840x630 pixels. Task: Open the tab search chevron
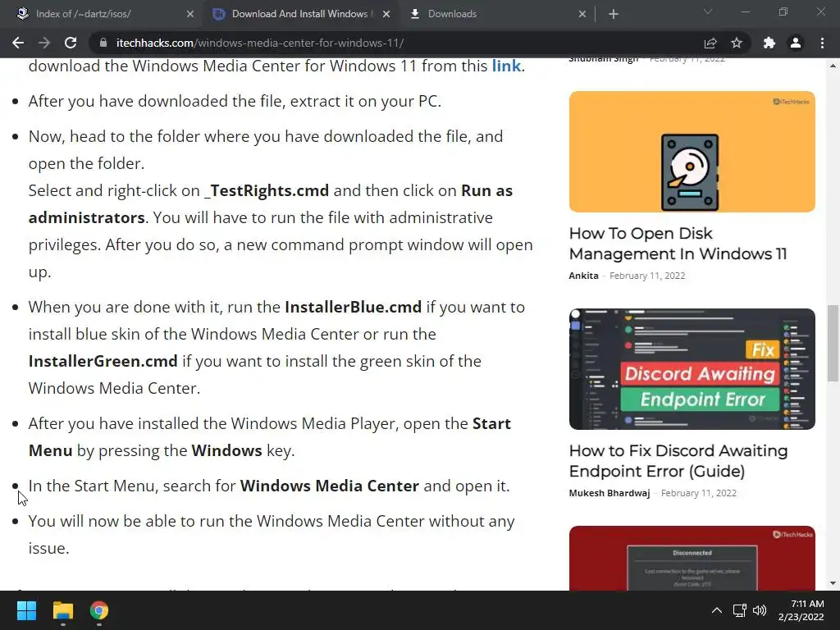pos(708,11)
